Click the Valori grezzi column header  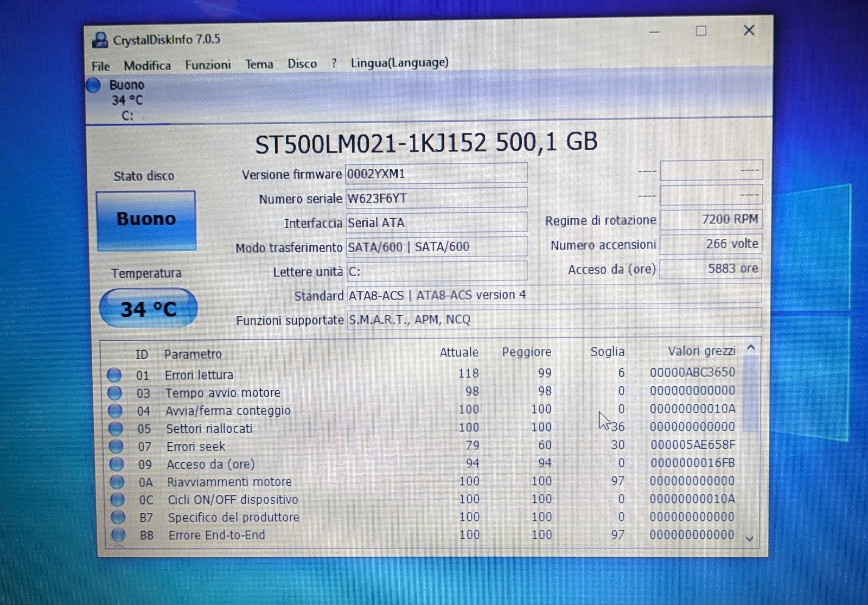pos(701,351)
